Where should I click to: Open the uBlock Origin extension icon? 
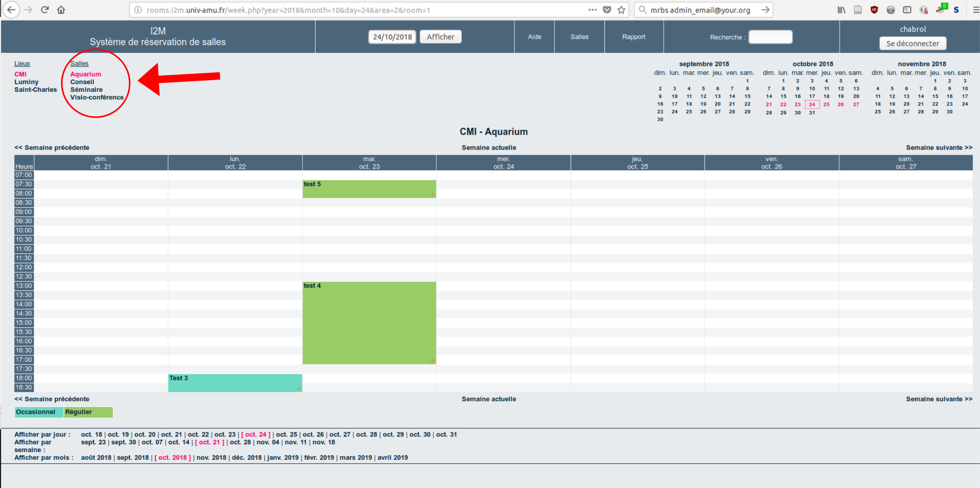pyautogui.click(x=874, y=10)
